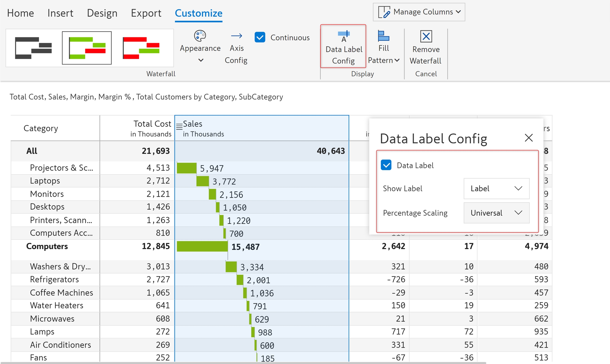
Task: Open the Export tab
Action: click(146, 13)
